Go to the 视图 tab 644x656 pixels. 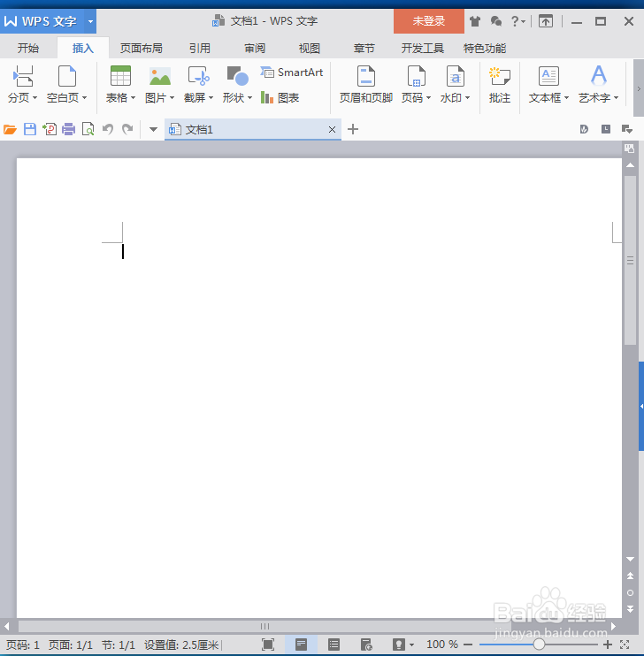pos(310,49)
